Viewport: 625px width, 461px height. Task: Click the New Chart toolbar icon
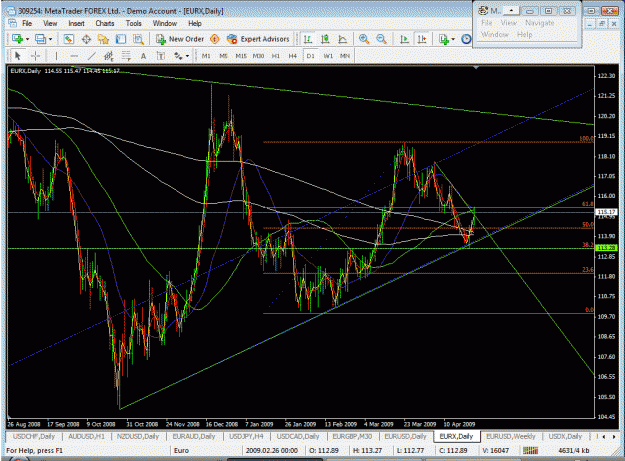(x=18, y=39)
